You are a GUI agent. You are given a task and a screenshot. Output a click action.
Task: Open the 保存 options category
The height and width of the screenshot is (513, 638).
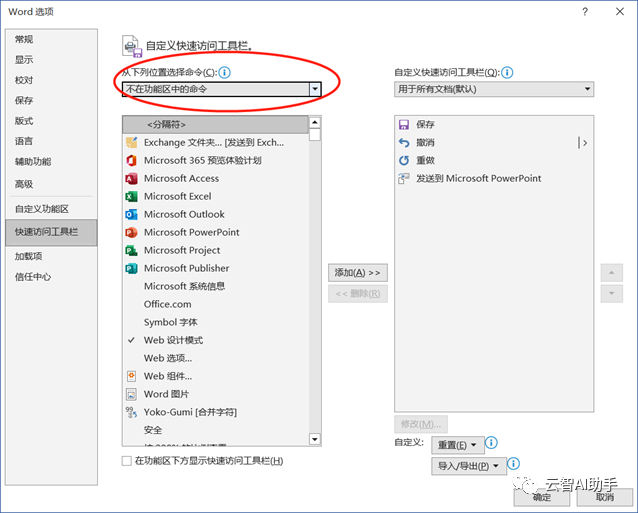(51, 100)
